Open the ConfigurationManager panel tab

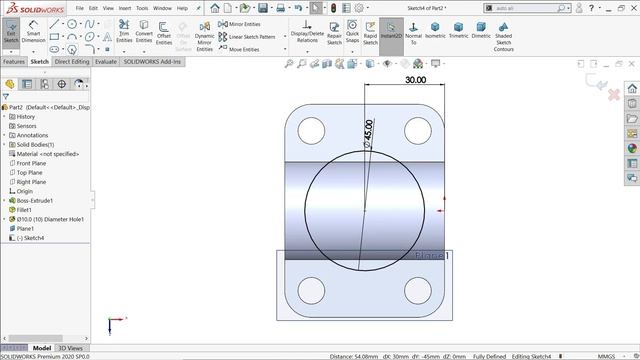[x=44, y=84]
